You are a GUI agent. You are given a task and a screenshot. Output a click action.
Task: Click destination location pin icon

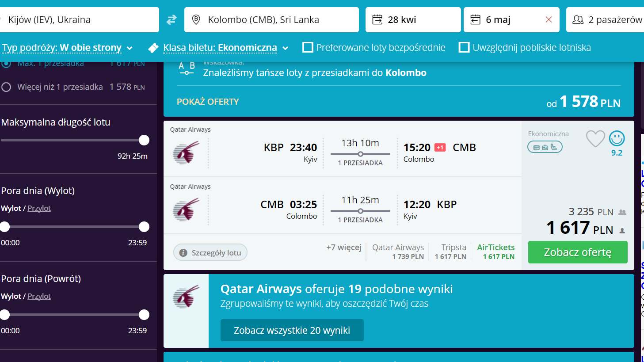(x=196, y=19)
